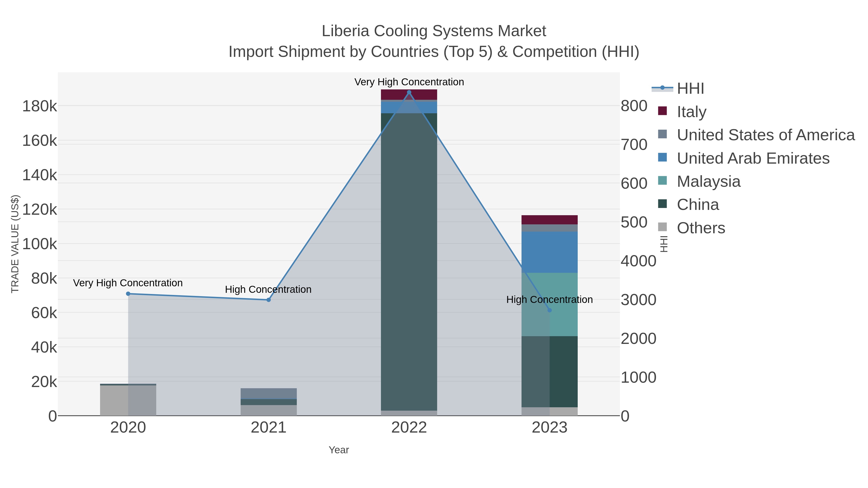The width and height of the screenshot is (868, 488).
Task: Select the 2021 United States bar segment
Action: click(x=269, y=393)
